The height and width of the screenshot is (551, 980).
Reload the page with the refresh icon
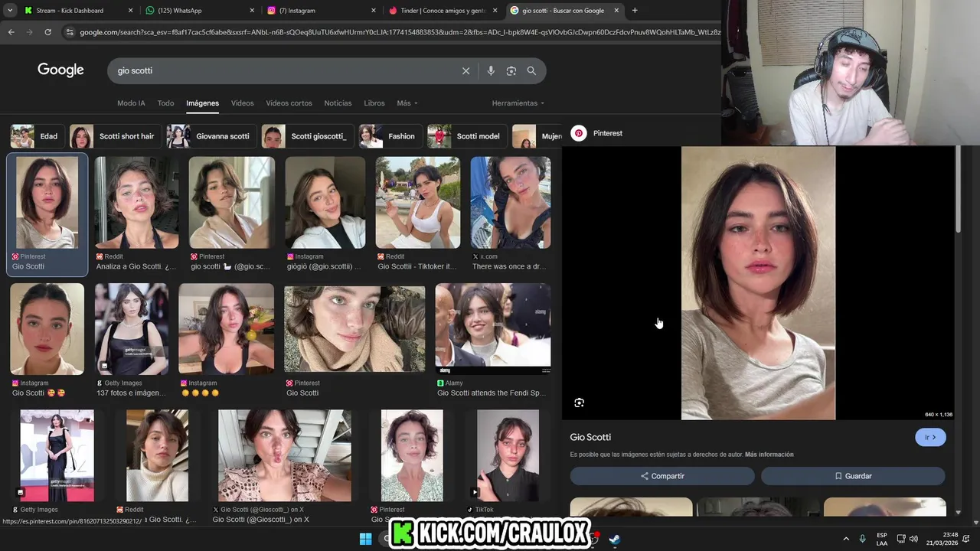[47, 32]
